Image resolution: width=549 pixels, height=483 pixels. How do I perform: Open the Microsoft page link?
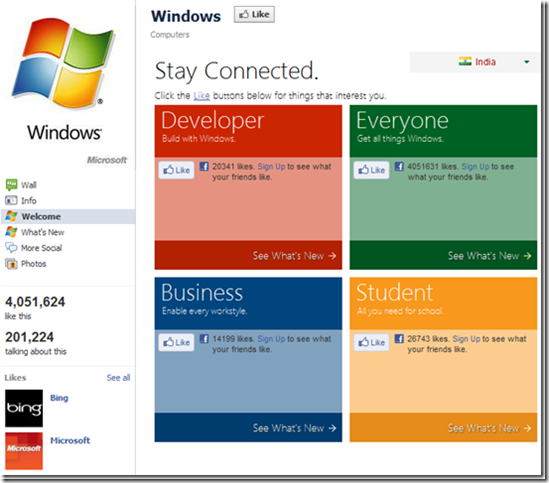[x=70, y=441]
